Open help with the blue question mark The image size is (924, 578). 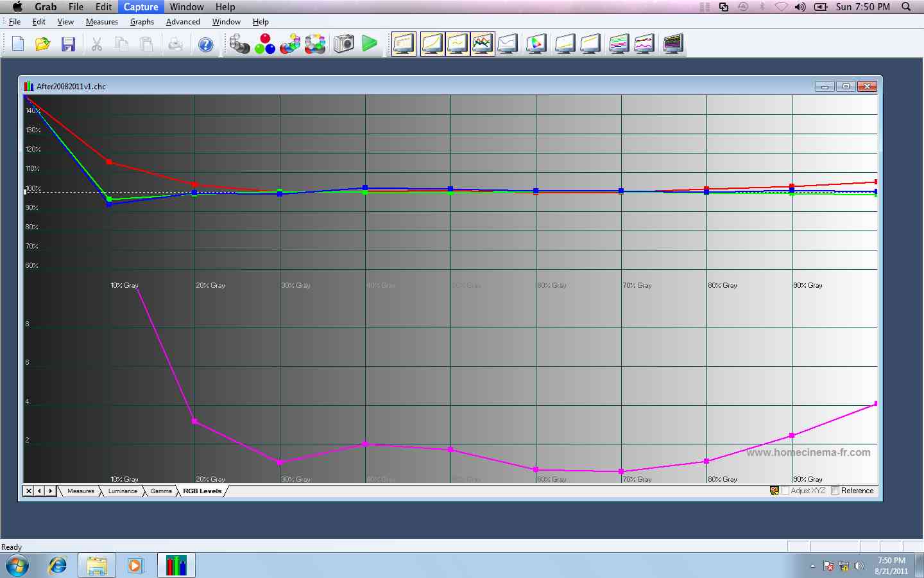pyautogui.click(x=205, y=44)
